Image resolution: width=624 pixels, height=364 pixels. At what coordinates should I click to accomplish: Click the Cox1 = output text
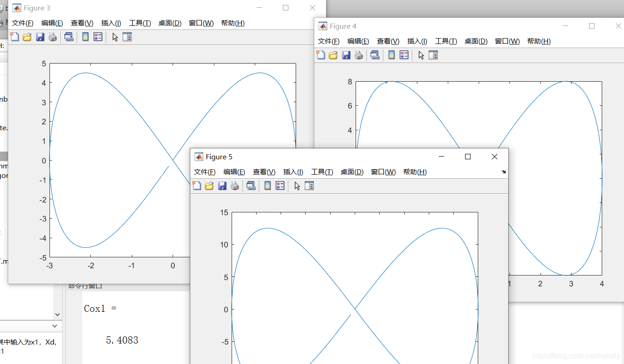[100, 309]
